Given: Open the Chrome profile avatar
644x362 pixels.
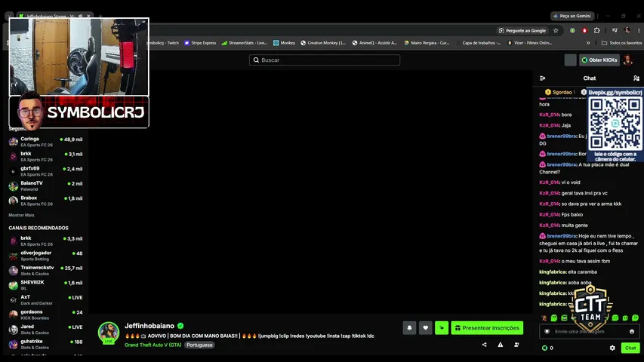Looking at the screenshot, I should (627, 30).
